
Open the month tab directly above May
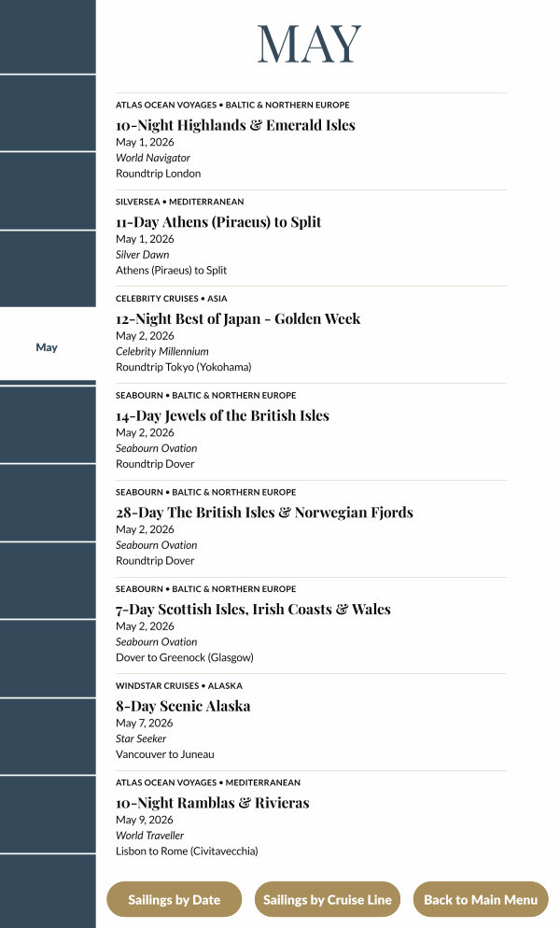tap(47, 269)
